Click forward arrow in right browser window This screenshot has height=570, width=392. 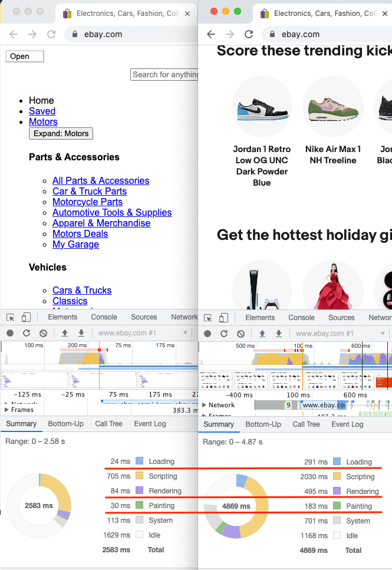(230, 34)
